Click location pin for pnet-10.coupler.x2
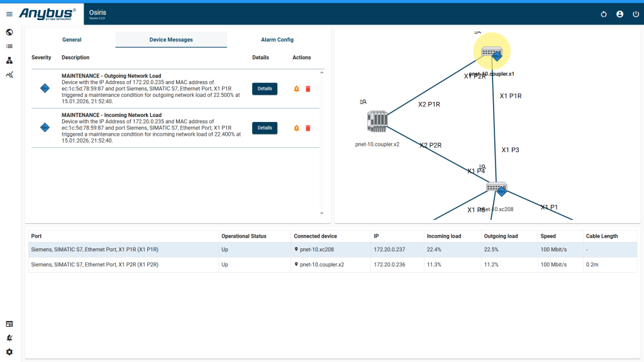The width and height of the screenshot is (644, 362). 296,265
